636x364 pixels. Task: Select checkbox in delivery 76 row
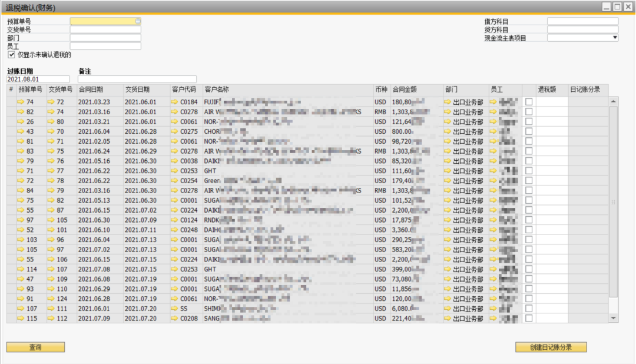pyautogui.click(x=529, y=161)
